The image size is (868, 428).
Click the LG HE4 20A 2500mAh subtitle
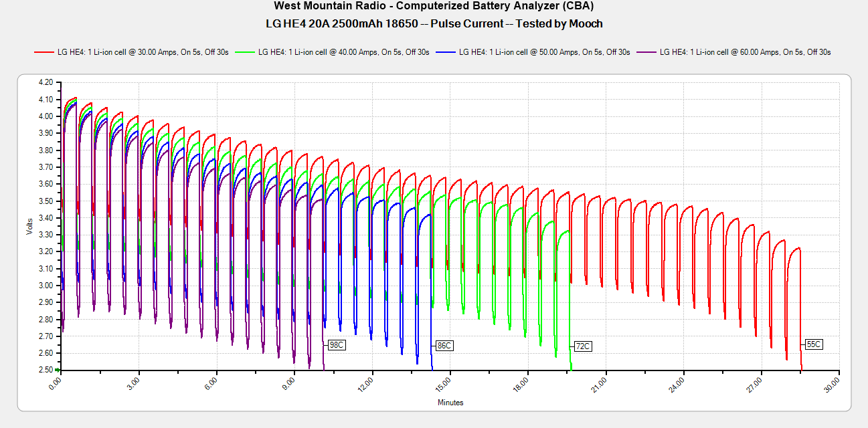pos(434,24)
